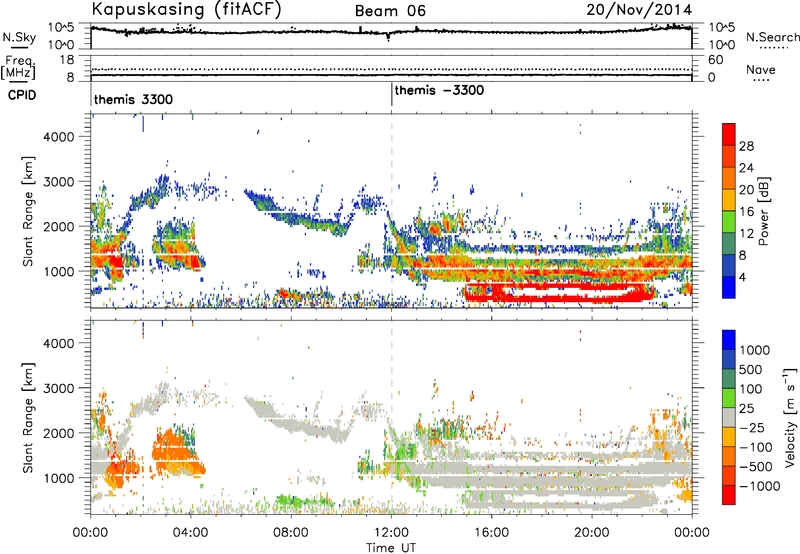
Task: Click the 'Slant Range [km]' label of the velocity panel
Action: click(28, 418)
